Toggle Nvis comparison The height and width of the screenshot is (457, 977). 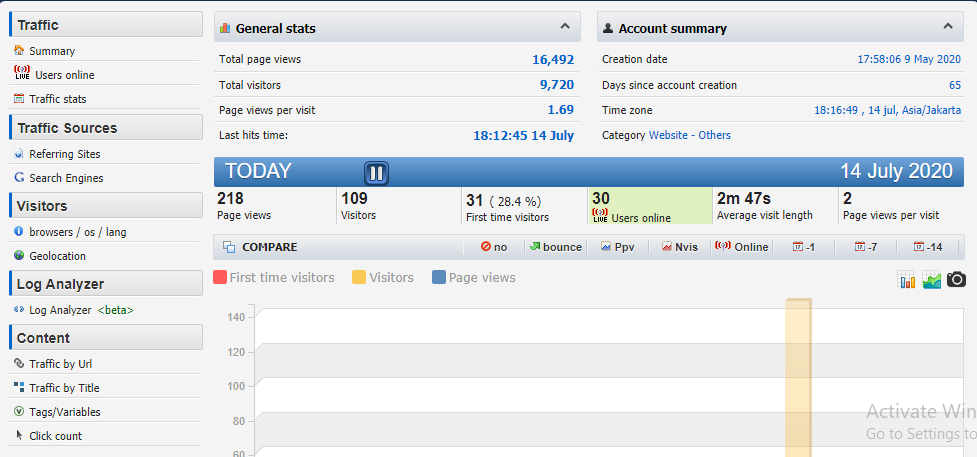pos(680,247)
